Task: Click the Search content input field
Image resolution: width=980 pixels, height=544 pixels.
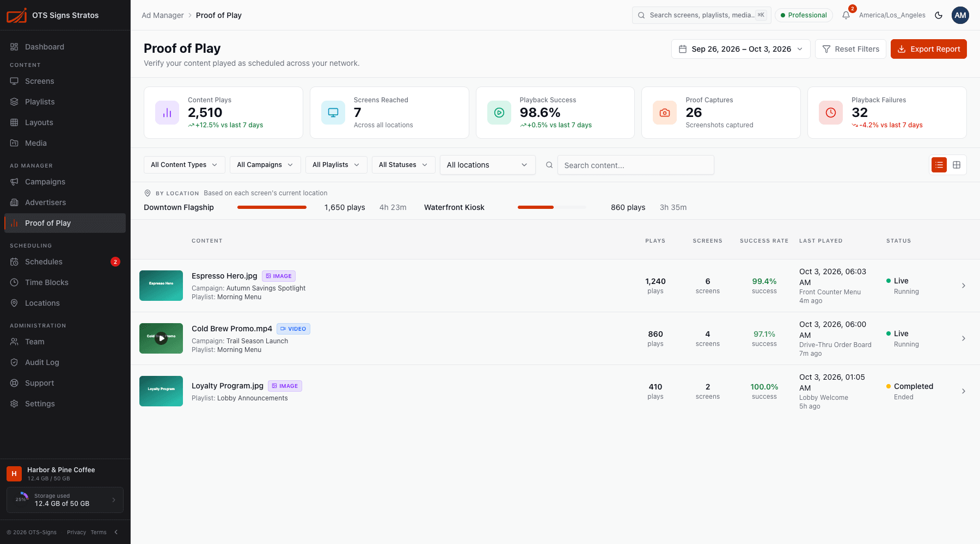Action: [x=635, y=165]
